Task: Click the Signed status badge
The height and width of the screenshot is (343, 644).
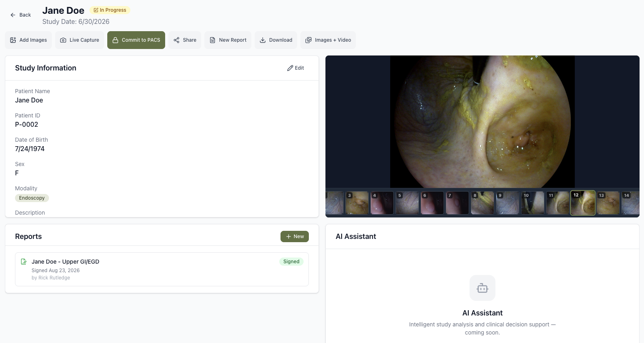Action: (291, 262)
